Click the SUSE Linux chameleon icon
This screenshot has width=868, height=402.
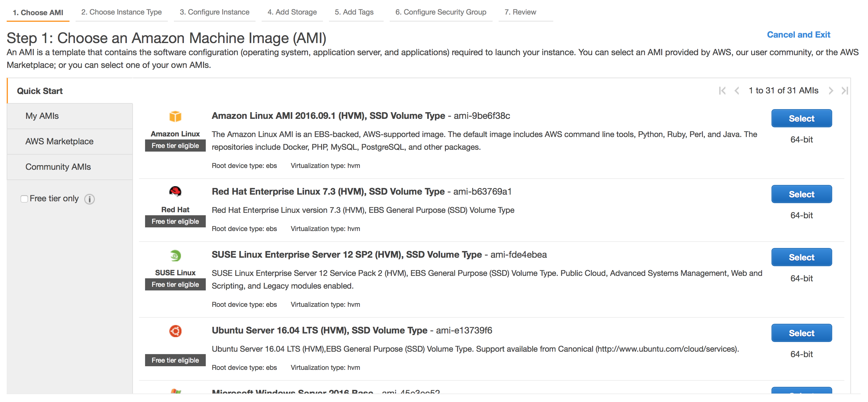click(175, 256)
